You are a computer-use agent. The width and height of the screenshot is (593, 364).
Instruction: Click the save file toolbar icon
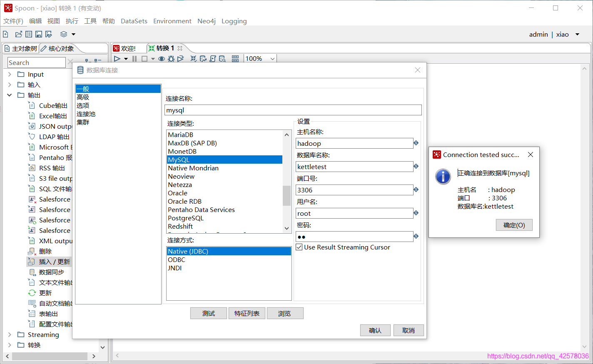[x=39, y=34]
